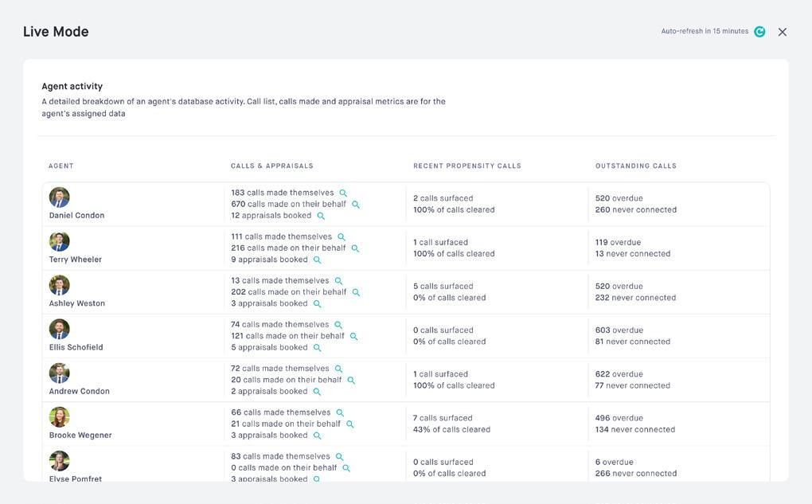The height and width of the screenshot is (504, 812).
Task: View Terry Wheeler's 9 appraisals booked details
Action: click(x=317, y=260)
